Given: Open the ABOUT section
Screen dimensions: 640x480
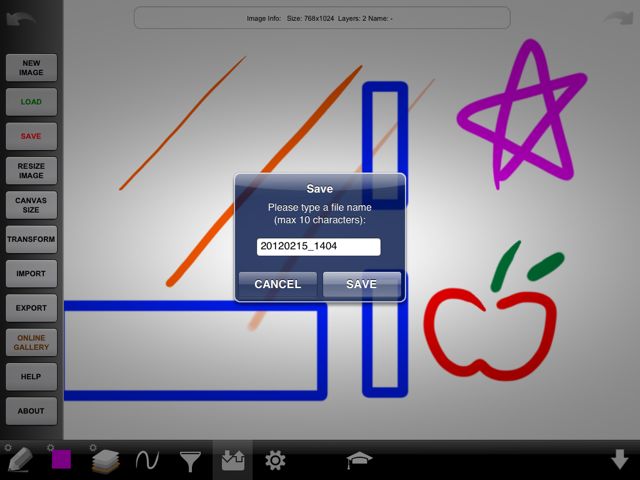Looking at the screenshot, I should pyautogui.click(x=31, y=411).
